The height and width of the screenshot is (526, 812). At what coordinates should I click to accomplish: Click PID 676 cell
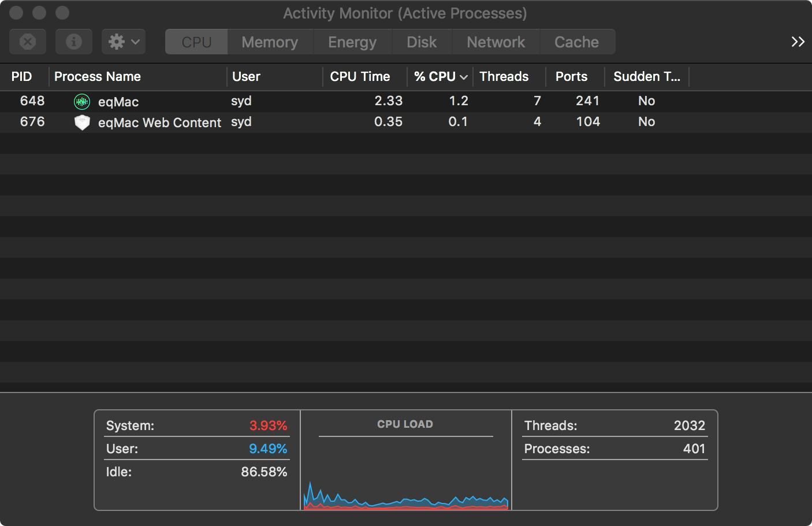coord(32,121)
